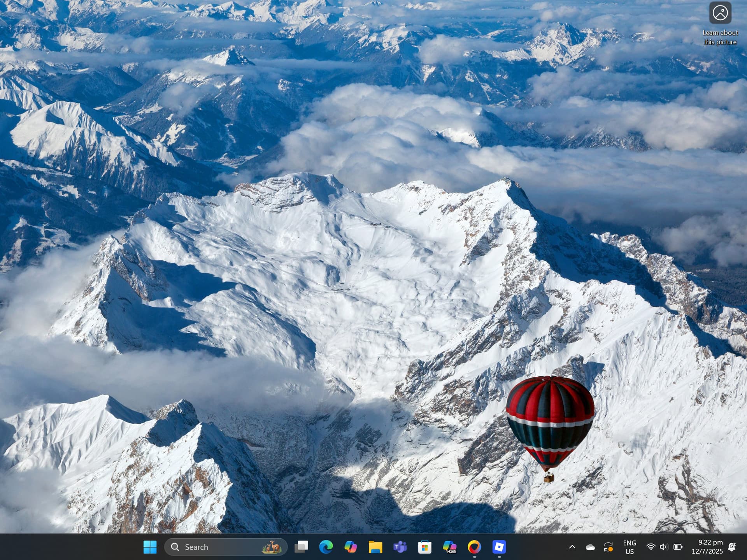Open the clock and calendar flyout
This screenshot has width=747, height=560.
(707, 547)
